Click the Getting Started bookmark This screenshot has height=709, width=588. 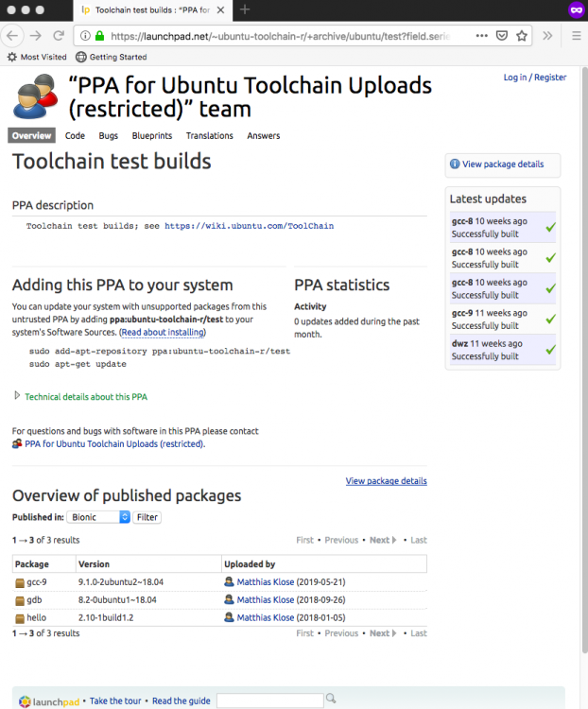[112, 57]
